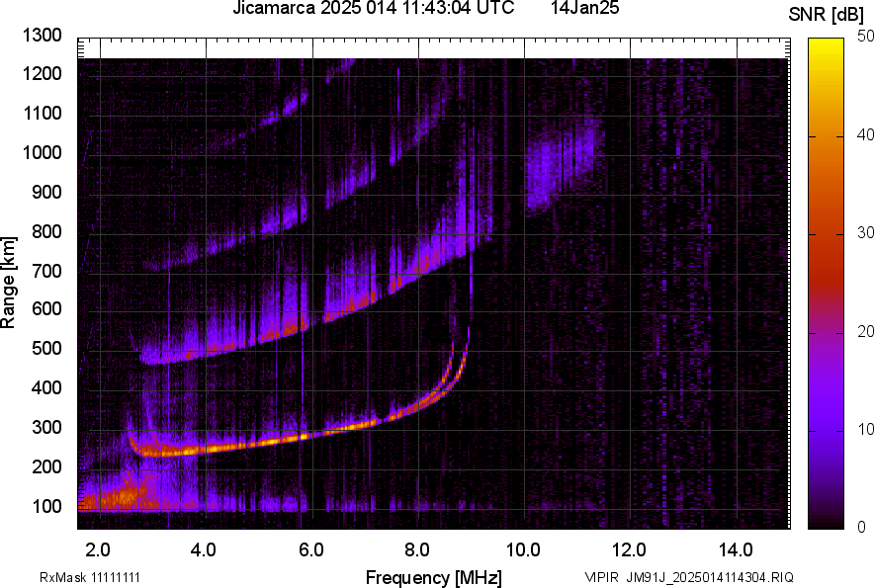Click the date label '14Jan25'
This screenshot has height=588, width=874.
click(584, 8)
